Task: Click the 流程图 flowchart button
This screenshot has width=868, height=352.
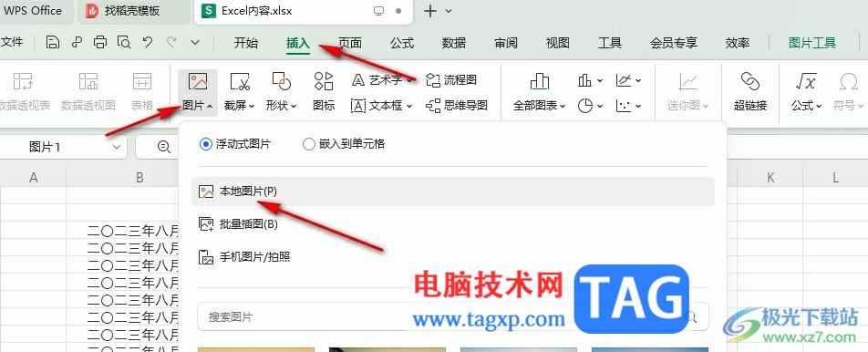Action: (451, 80)
